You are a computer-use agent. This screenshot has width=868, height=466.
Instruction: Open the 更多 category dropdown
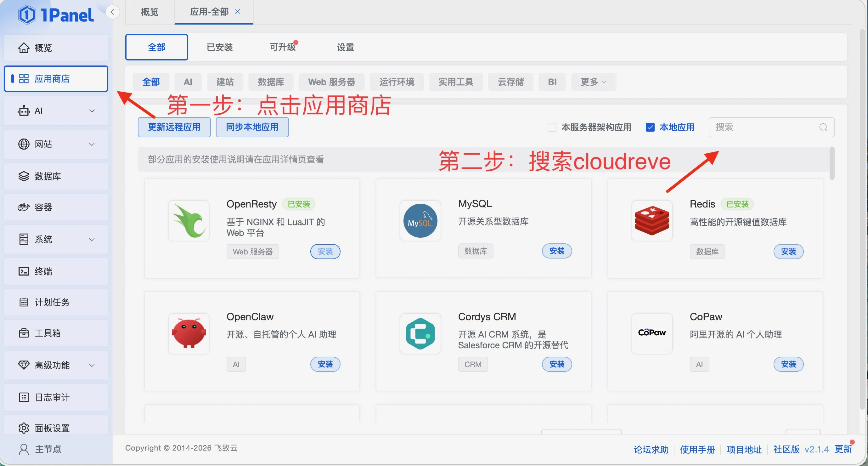(593, 82)
